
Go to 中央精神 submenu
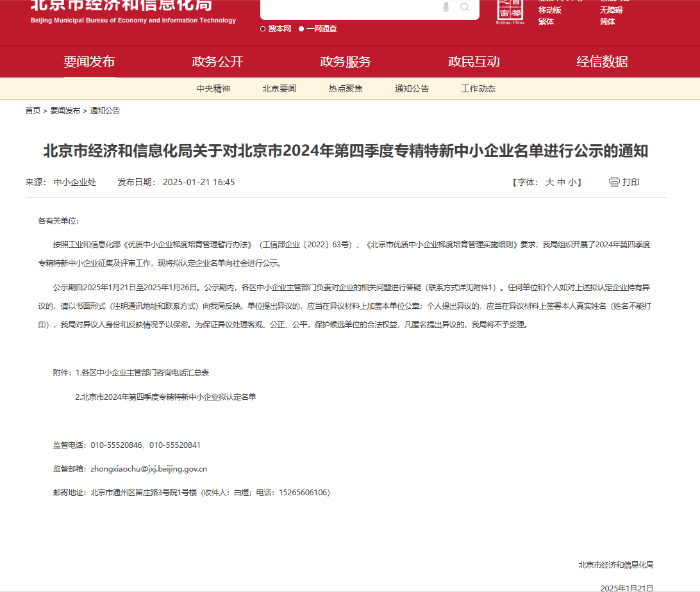pos(213,89)
